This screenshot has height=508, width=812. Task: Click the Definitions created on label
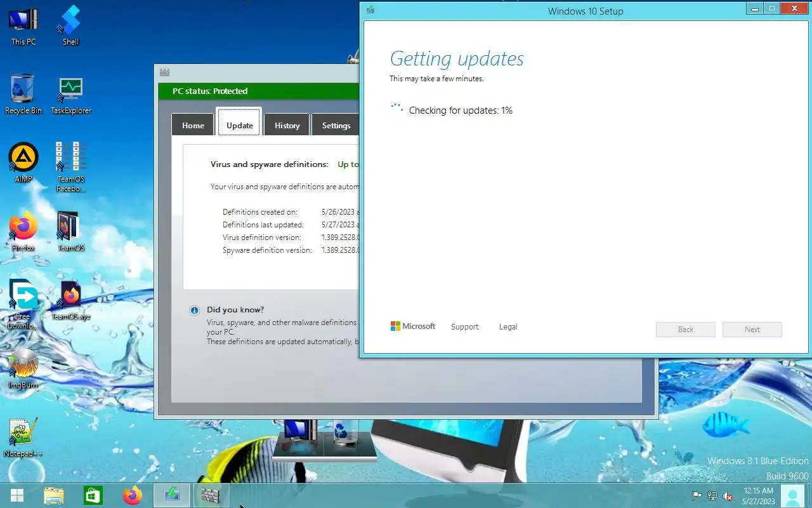click(260, 212)
